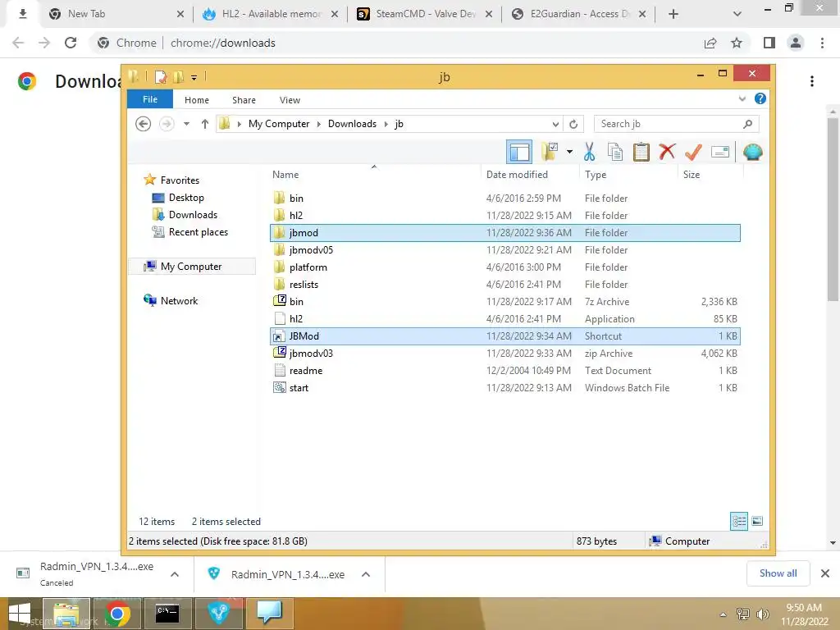Select Network in navigation pane
Viewport: 840px width, 630px height.
click(x=179, y=301)
